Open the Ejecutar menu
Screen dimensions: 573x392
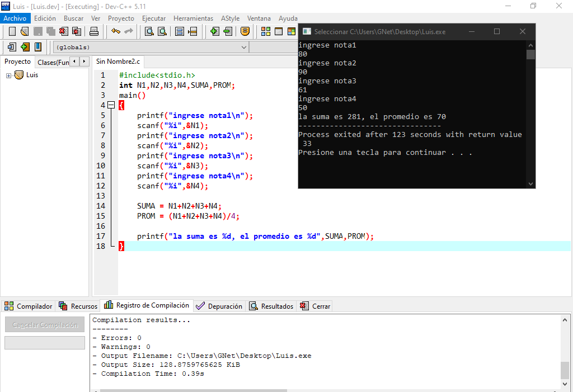pos(154,18)
